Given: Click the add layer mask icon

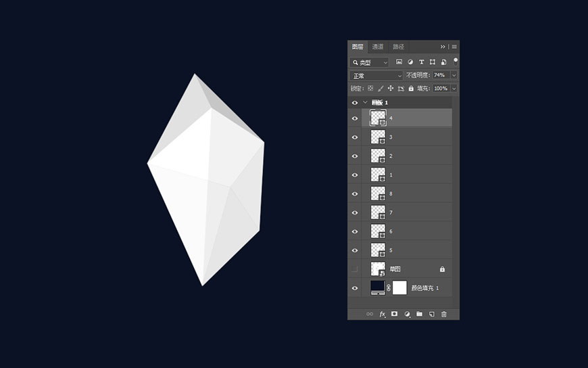Looking at the screenshot, I should [395, 314].
